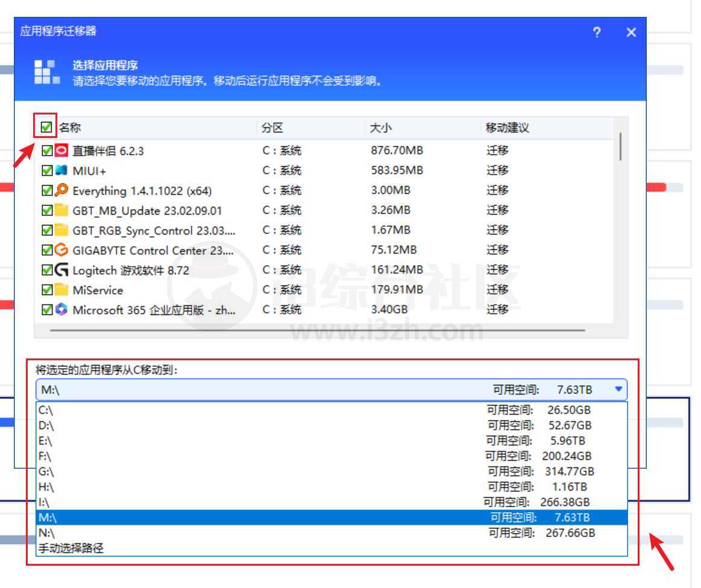Click the GBT_RGB_Sync_Control folder icon

coord(61,230)
